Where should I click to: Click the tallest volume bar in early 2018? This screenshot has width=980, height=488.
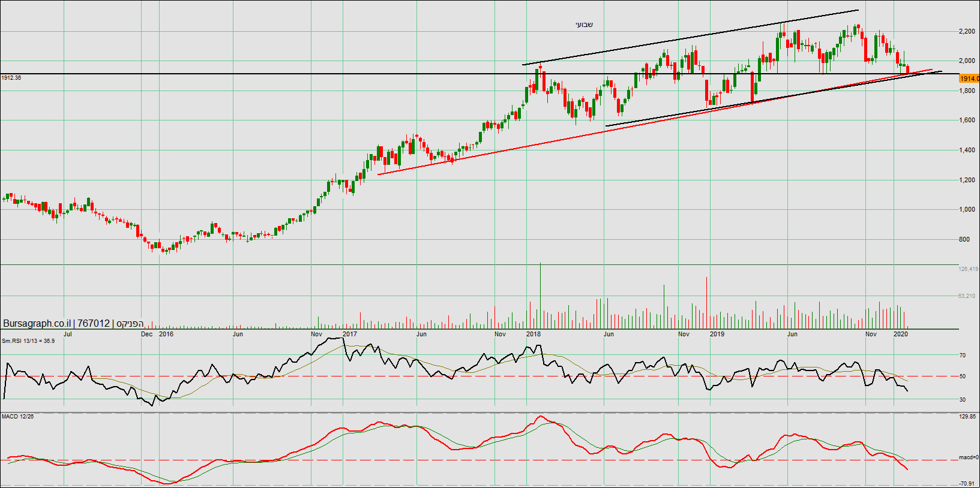tap(540, 296)
